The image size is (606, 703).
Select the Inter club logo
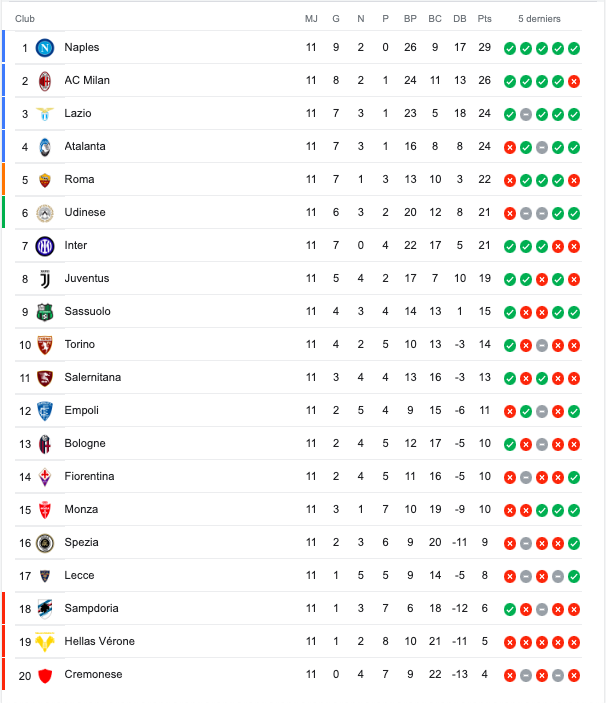pyautogui.click(x=44, y=245)
